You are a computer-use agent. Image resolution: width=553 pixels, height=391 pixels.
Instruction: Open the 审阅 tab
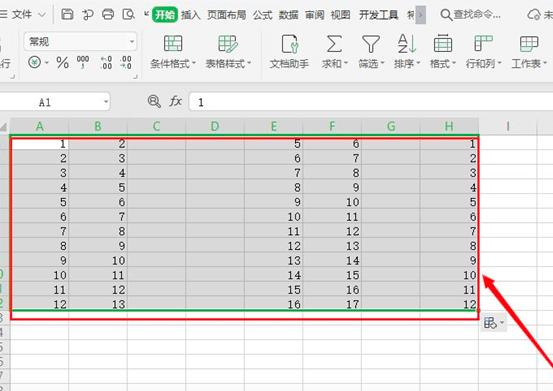pyautogui.click(x=315, y=15)
